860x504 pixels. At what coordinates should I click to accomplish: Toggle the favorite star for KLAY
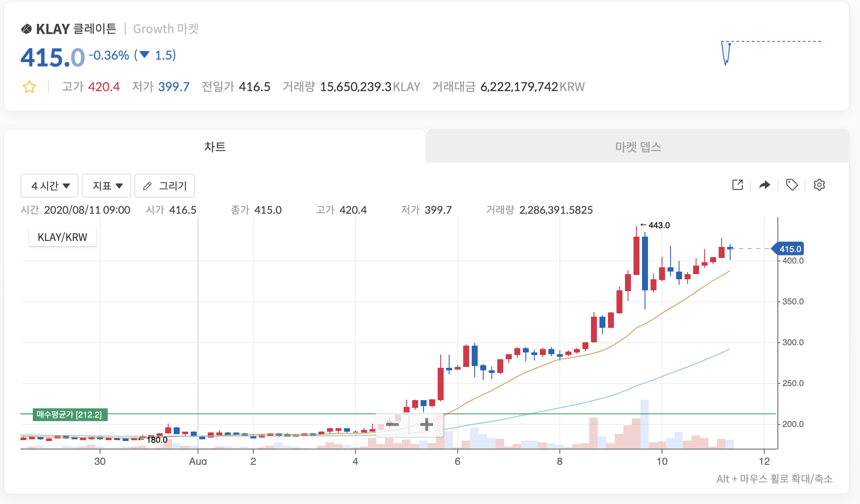(29, 87)
